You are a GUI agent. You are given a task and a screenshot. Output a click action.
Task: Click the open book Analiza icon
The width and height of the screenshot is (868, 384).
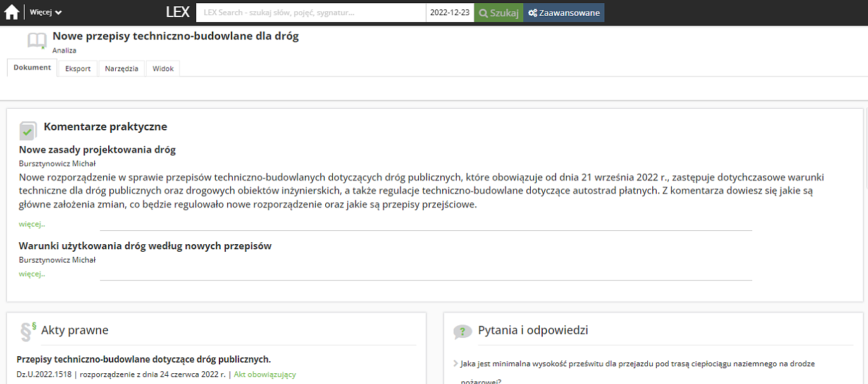coord(37,41)
